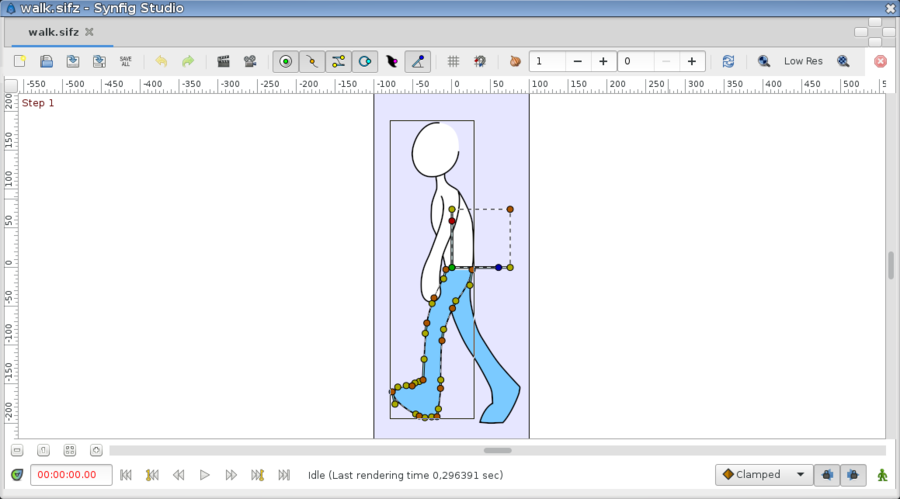Increase past onion skin count
Viewport: 900px width, 499px height.
[x=603, y=61]
